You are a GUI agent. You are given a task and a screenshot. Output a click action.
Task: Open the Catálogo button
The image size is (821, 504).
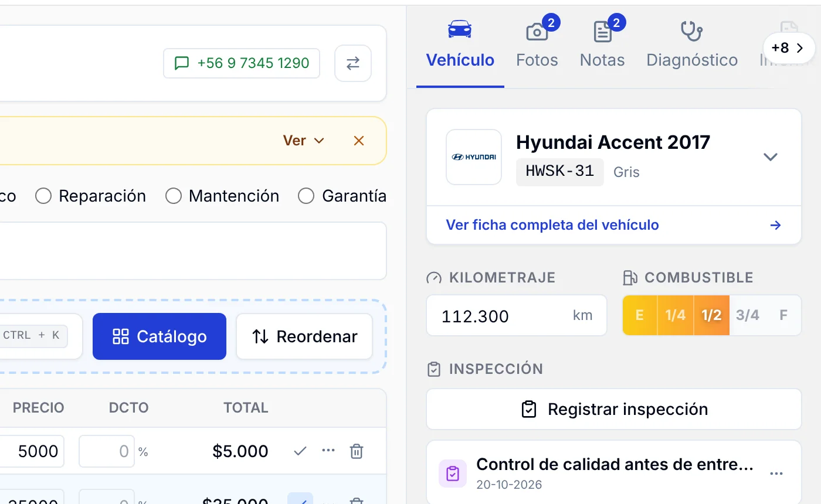pyautogui.click(x=160, y=336)
